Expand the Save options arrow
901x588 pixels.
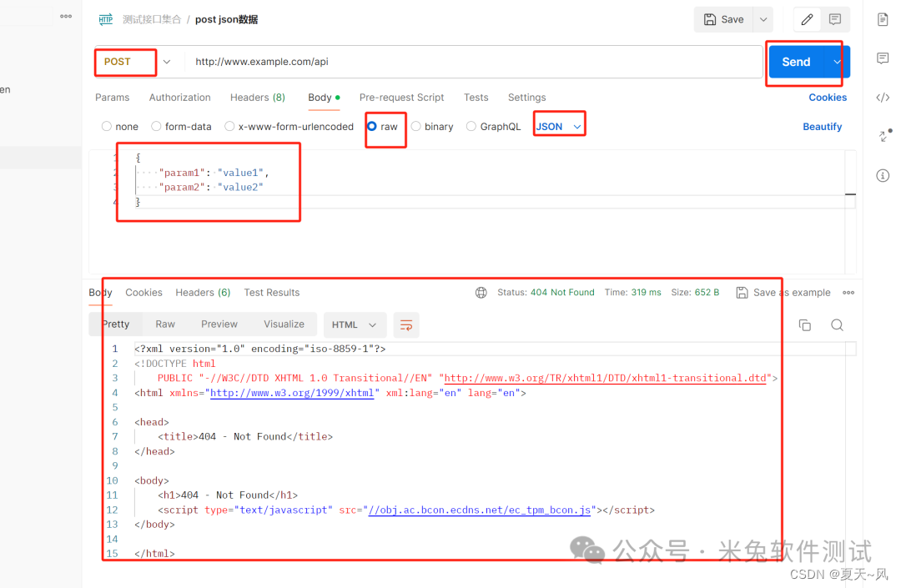763,19
